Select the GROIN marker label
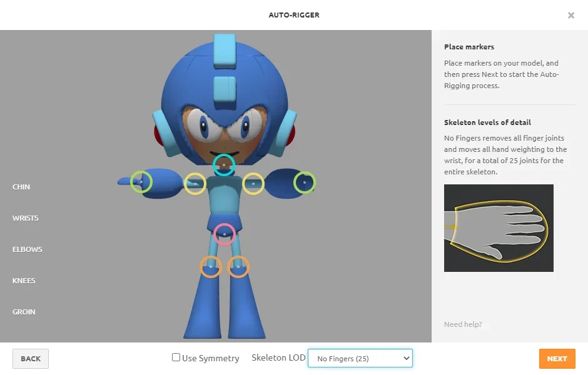 point(24,312)
